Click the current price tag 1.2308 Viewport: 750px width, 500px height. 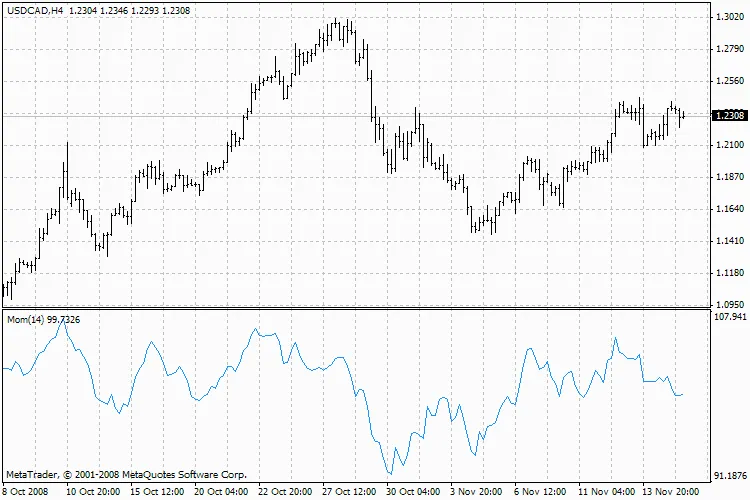point(728,116)
